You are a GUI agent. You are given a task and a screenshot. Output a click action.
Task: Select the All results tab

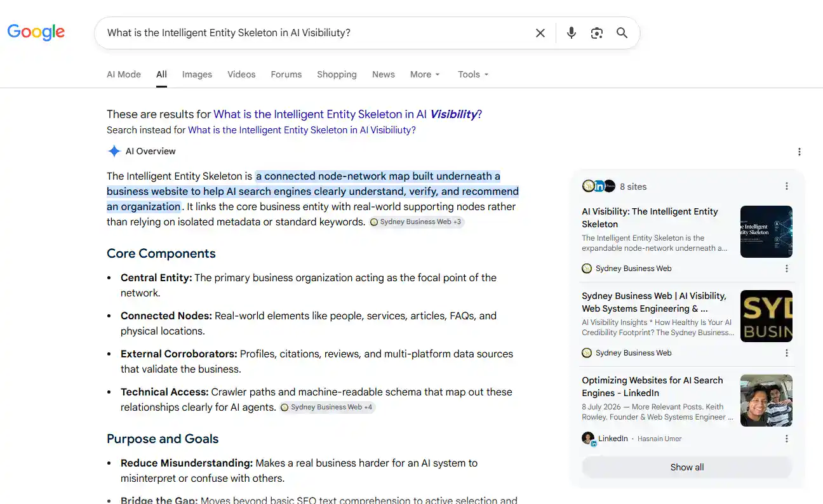coord(162,74)
